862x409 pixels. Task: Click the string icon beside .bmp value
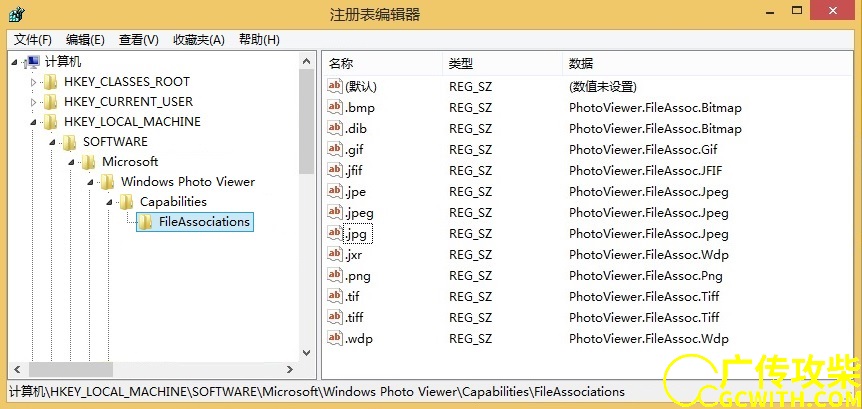(335, 107)
